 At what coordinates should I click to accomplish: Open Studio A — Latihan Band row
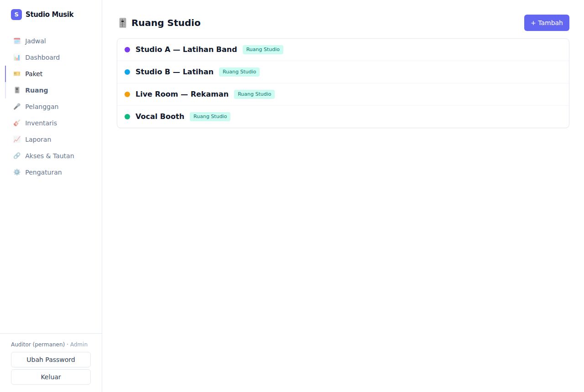pyautogui.click(x=343, y=50)
